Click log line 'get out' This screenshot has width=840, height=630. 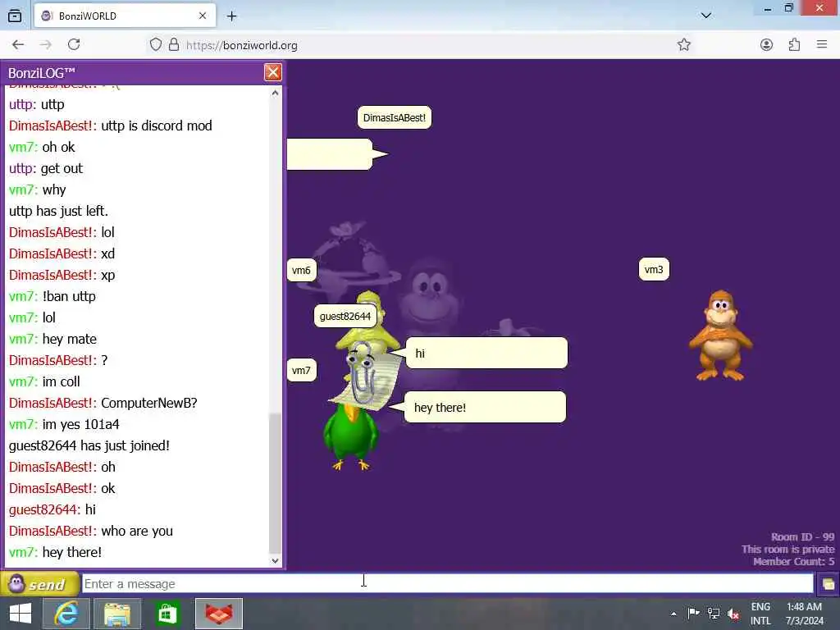pos(46,168)
